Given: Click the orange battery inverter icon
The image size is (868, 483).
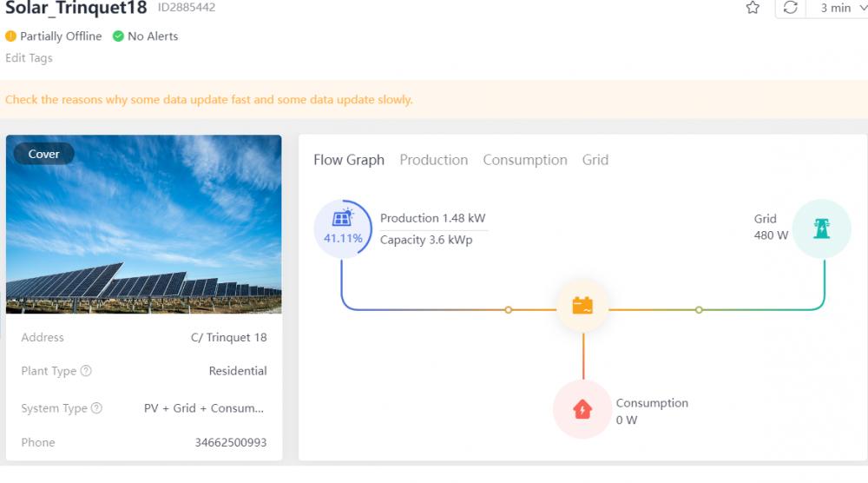Looking at the screenshot, I should click(582, 306).
